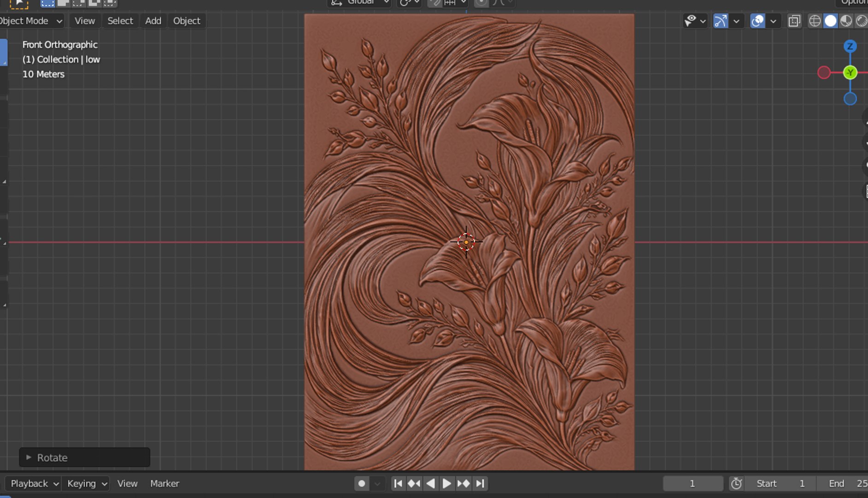
Task: Click the current frame field showing 1
Action: tap(693, 483)
